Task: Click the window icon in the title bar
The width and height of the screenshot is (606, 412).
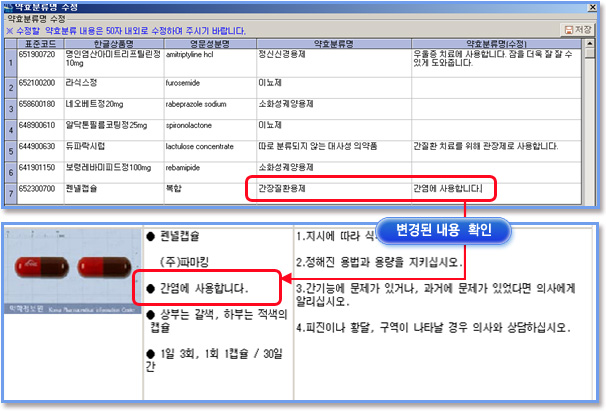Action: (x=9, y=7)
